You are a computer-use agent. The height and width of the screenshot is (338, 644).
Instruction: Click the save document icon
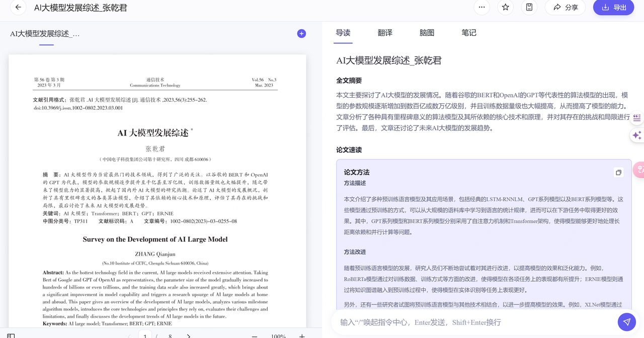[529, 8]
